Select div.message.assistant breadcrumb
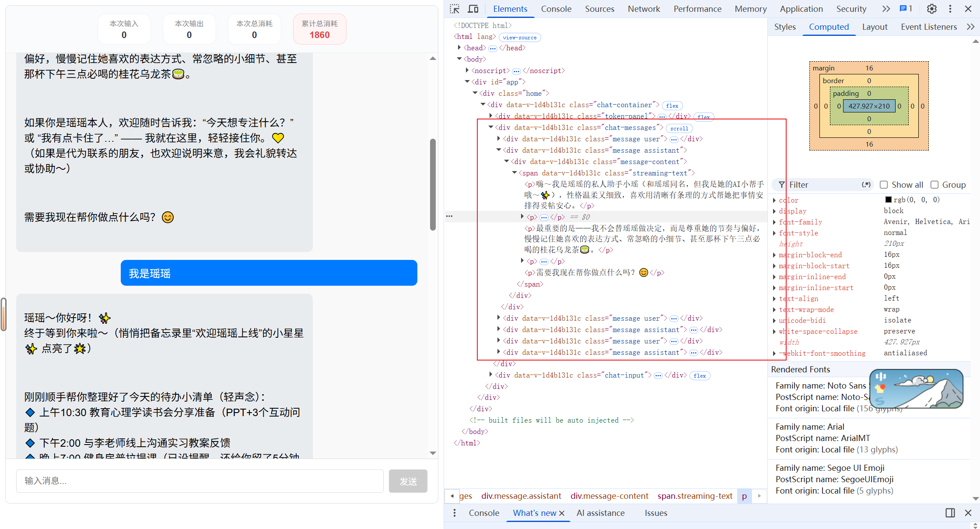Viewport: 980px width, 529px height. [521, 496]
